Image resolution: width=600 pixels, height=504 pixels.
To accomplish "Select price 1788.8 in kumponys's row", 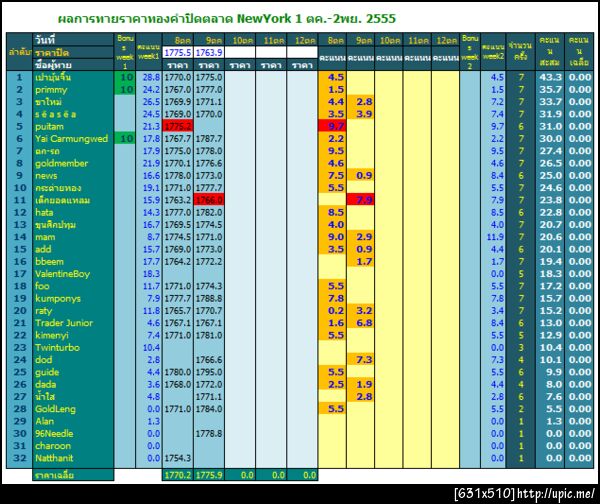I will (209, 298).
